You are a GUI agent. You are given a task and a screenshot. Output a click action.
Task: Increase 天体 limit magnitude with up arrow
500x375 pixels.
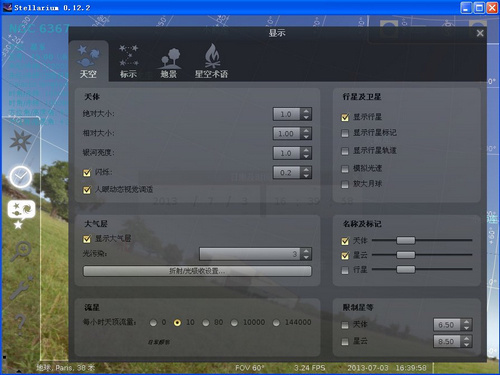pyautogui.click(x=466, y=322)
